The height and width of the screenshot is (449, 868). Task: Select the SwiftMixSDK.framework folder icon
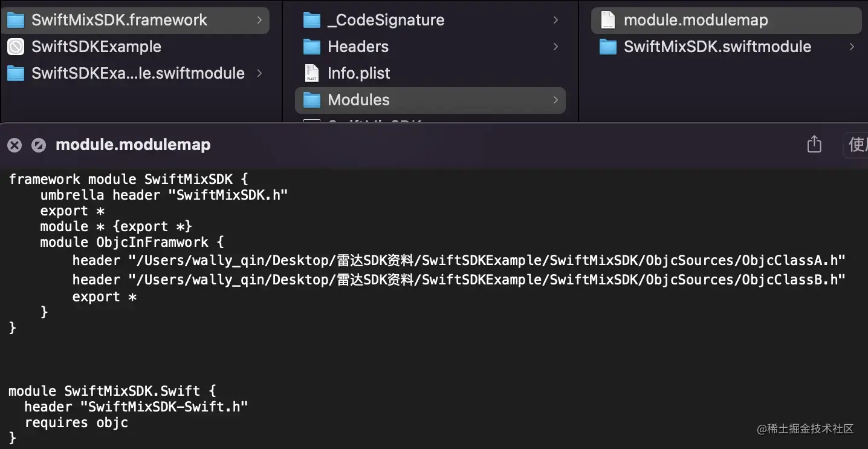[x=16, y=20]
